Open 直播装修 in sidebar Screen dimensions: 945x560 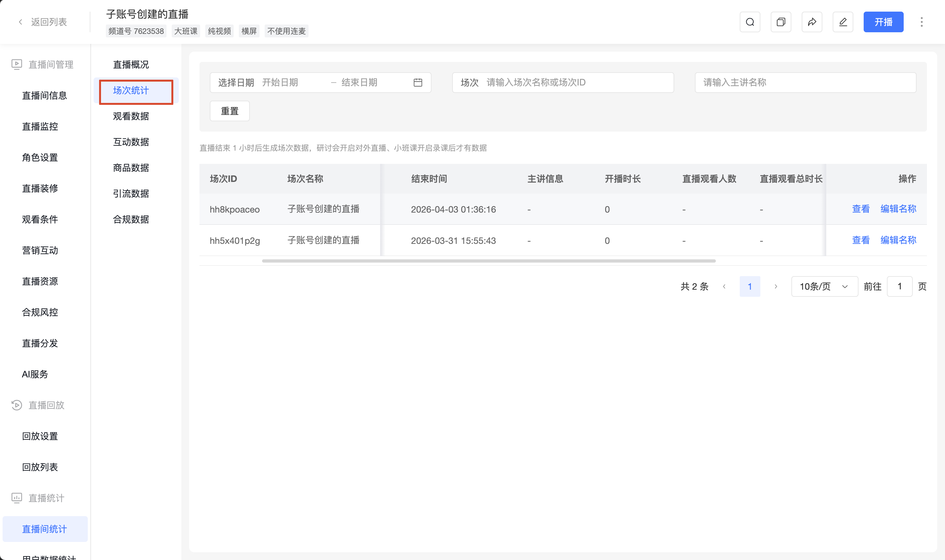coord(40,188)
